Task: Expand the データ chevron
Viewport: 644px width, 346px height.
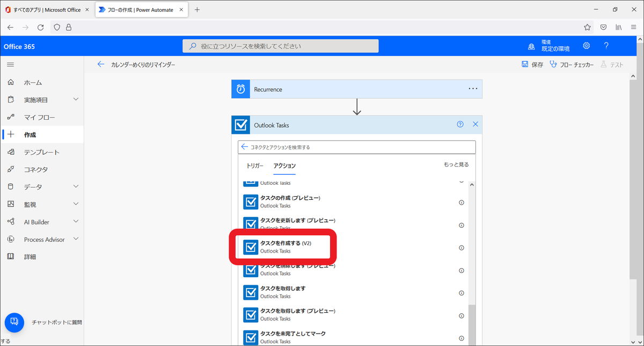Action: point(76,186)
